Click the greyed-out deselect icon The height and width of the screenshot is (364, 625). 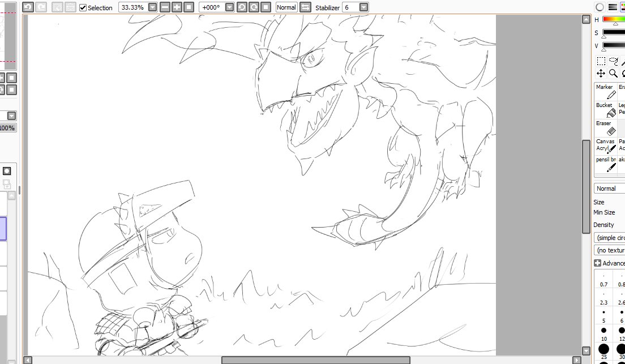57,7
